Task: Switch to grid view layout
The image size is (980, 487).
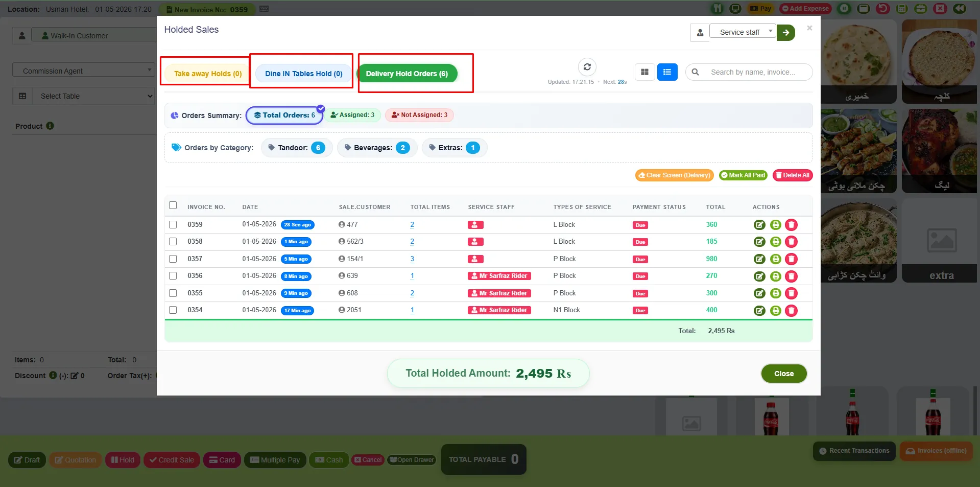Action: (x=645, y=72)
